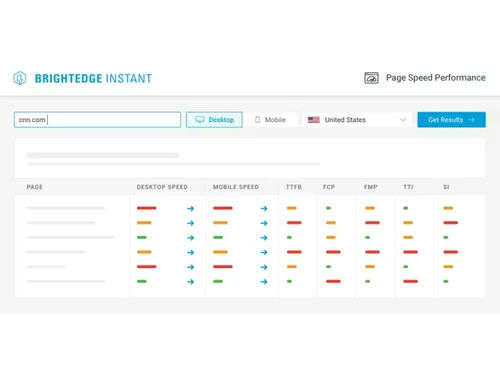Click the MOBILE SPEED column header
The image size is (500, 375).
[x=236, y=187]
